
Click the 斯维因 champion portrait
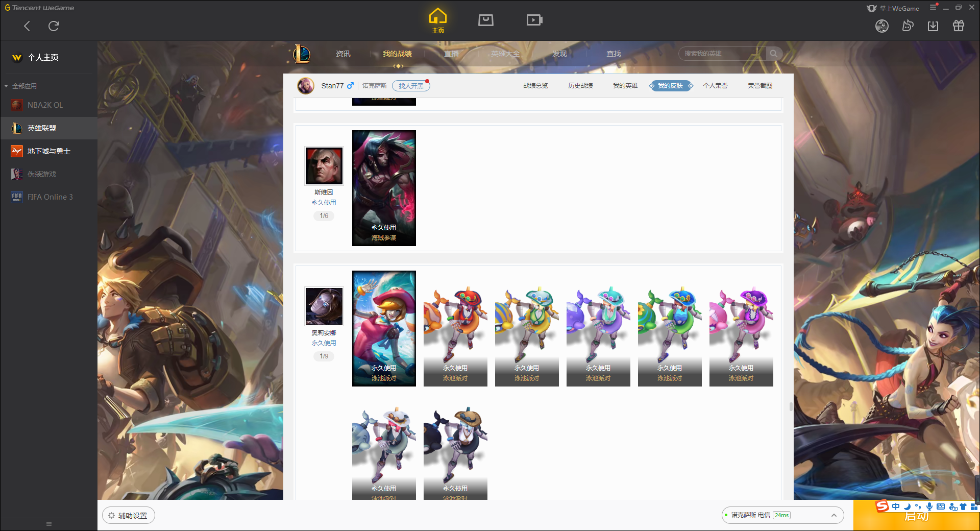[x=324, y=166]
